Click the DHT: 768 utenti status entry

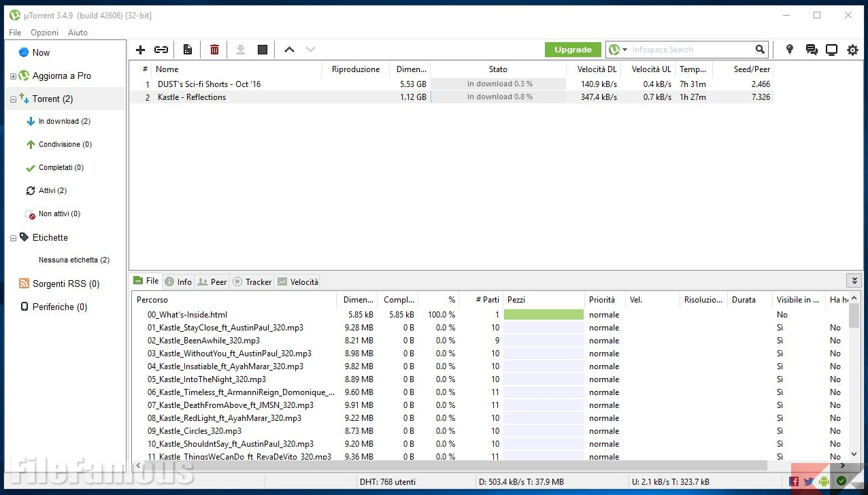pyautogui.click(x=387, y=482)
